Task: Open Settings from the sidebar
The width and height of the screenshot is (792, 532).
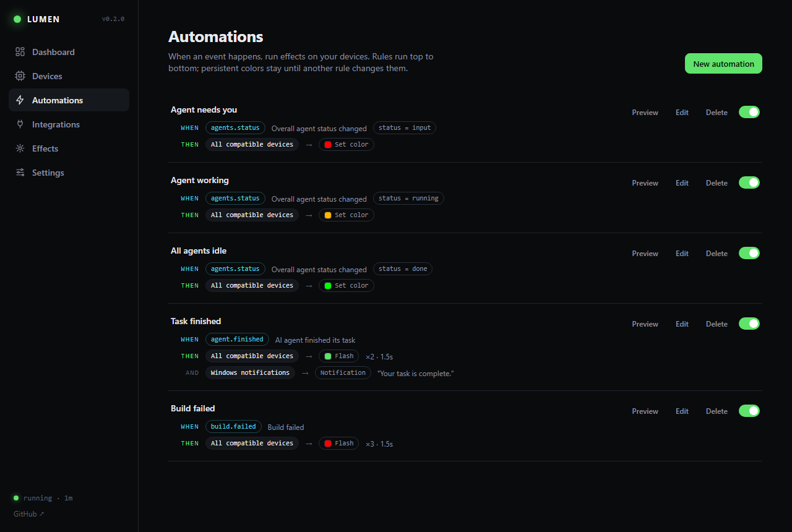Action: point(69,173)
